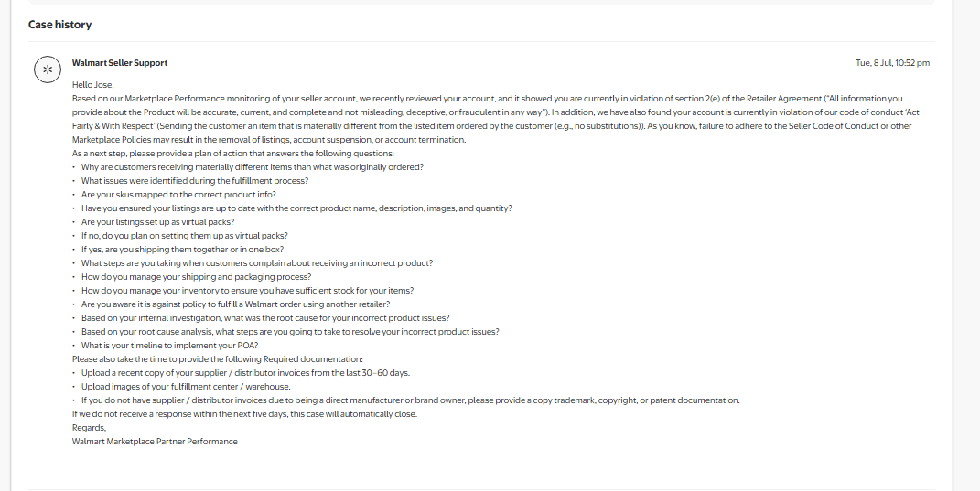Click the Tue, 8 Jul, 10:52 pm timestamp
Viewport: 980px width, 491px height.
point(892,63)
